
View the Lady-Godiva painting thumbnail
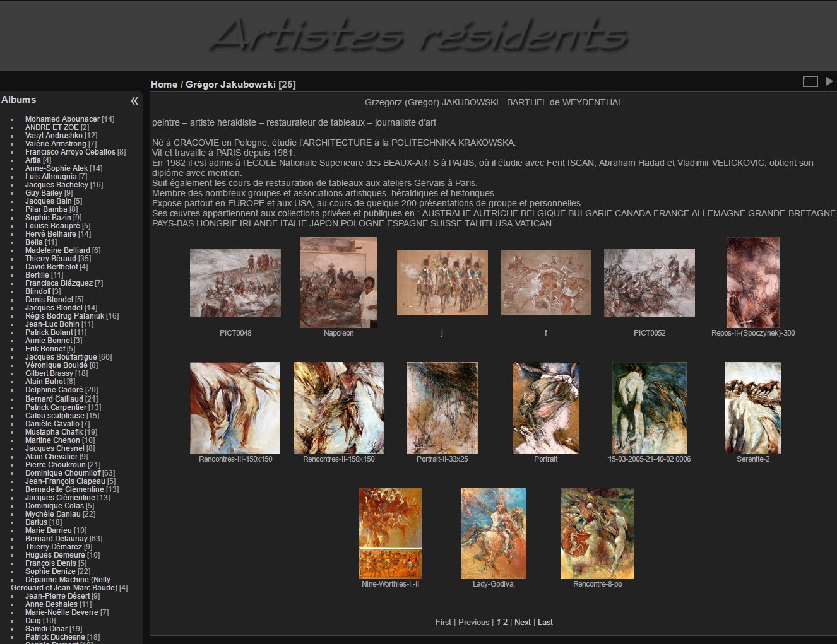494,534
